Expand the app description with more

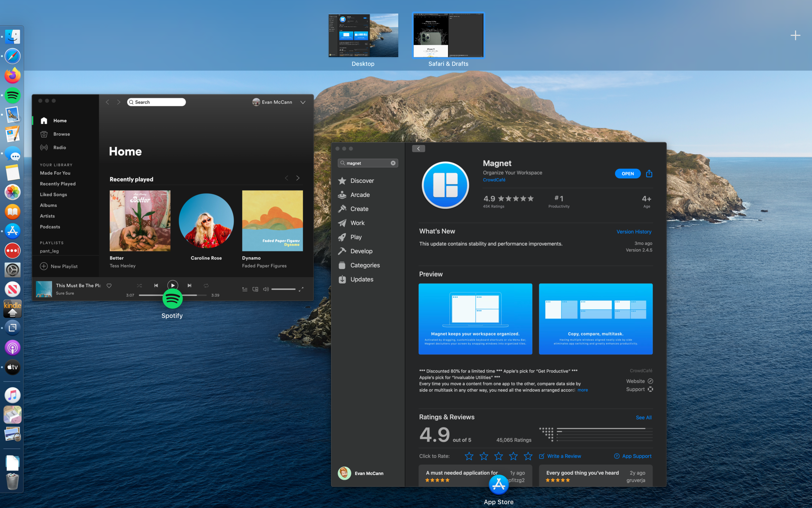[582, 390]
